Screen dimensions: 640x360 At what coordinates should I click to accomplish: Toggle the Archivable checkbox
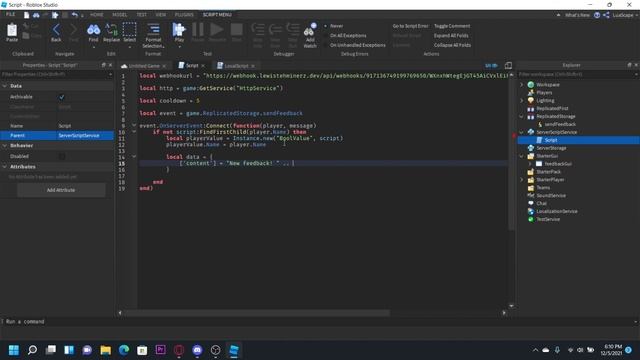pos(62,97)
